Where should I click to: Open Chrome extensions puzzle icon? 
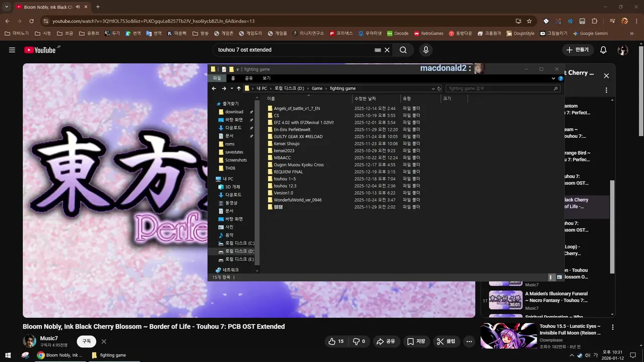pos(594,21)
